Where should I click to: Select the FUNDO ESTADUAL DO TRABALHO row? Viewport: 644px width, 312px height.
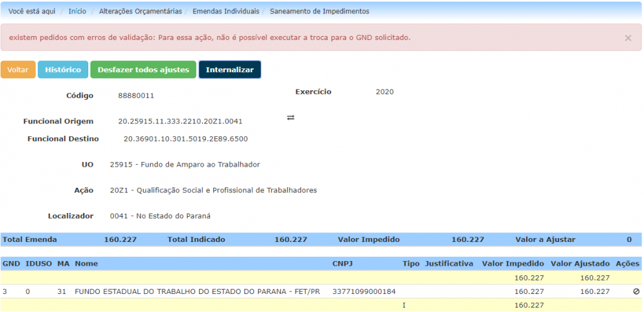click(197, 291)
